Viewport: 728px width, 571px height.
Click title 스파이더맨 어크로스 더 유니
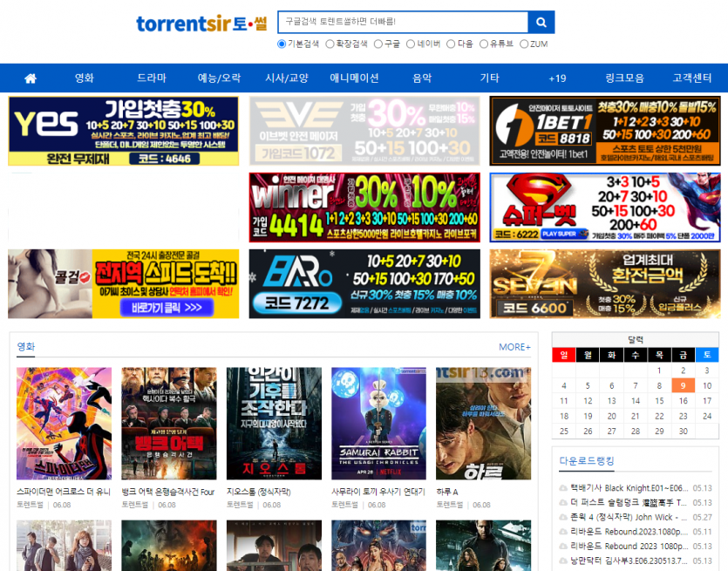click(x=64, y=492)
